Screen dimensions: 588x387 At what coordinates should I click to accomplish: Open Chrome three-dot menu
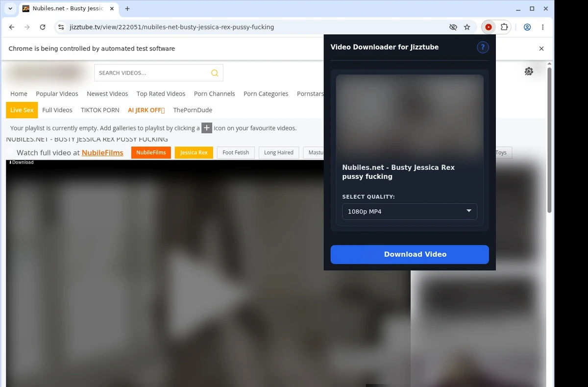point(543,27)
